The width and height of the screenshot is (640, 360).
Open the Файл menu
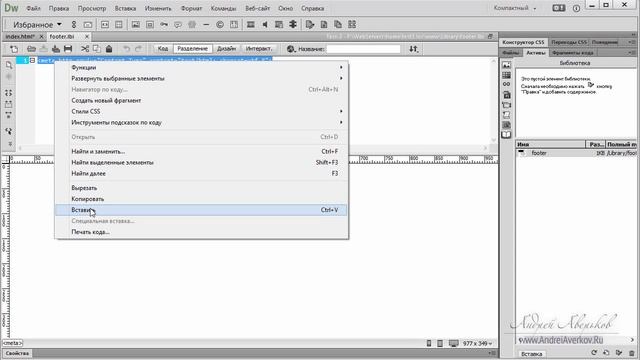tap(33, 8)
